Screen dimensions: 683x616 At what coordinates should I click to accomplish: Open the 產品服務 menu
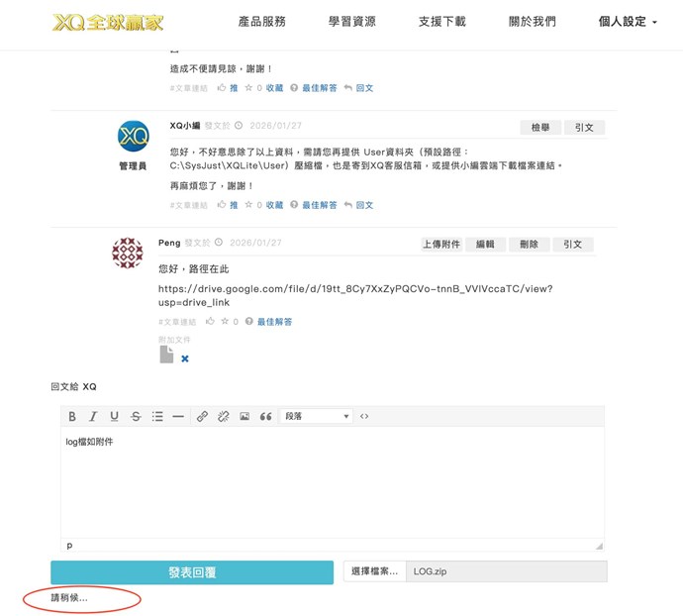click(x=261, y=22)
